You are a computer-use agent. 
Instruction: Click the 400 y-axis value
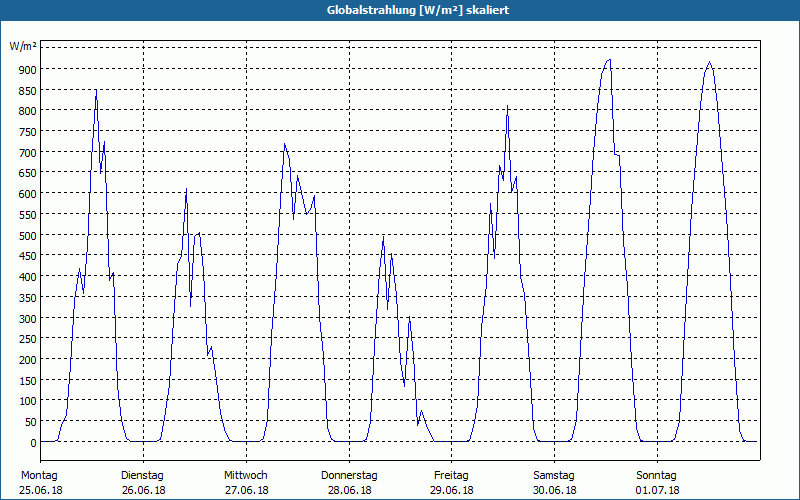(x=28, y=277)
